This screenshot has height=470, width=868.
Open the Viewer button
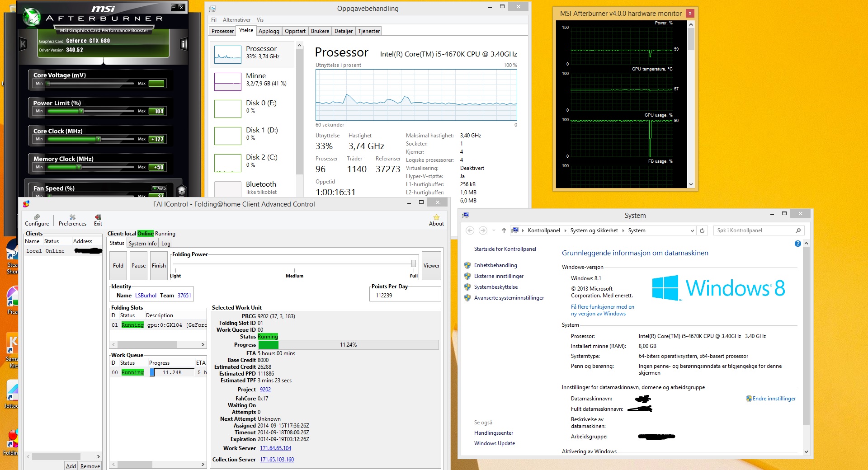pyautogui.click(x=431, y=266)
